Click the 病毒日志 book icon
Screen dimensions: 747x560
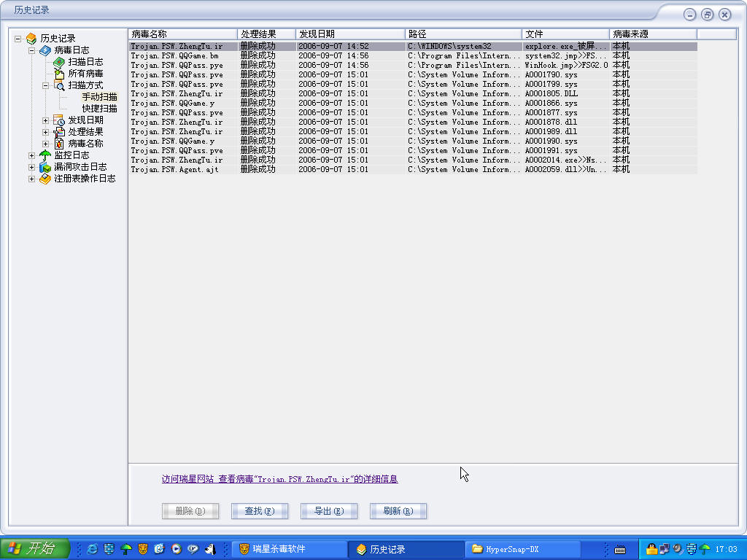[45, 50]
